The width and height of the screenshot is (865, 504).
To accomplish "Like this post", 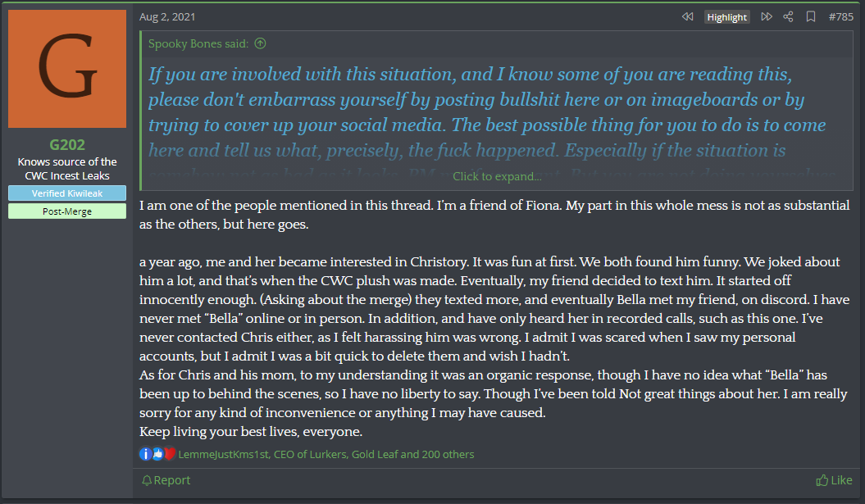I will pos(834,480).
